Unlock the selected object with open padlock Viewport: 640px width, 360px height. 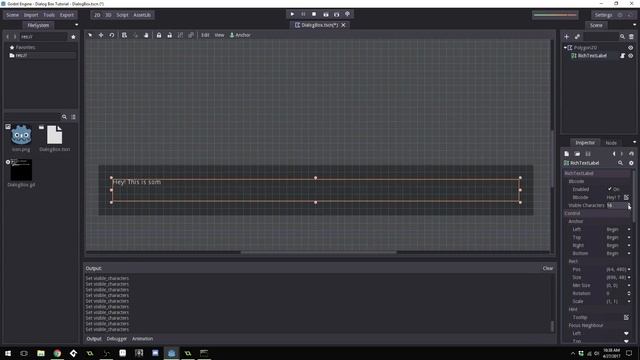tap(169, 35)
